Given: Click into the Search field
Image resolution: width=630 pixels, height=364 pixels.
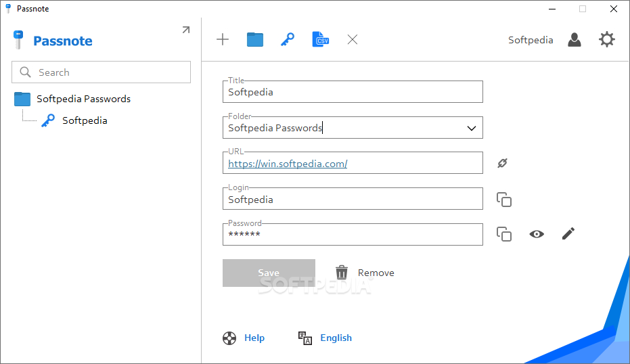Looking at the screenshot, I should 102,72.
